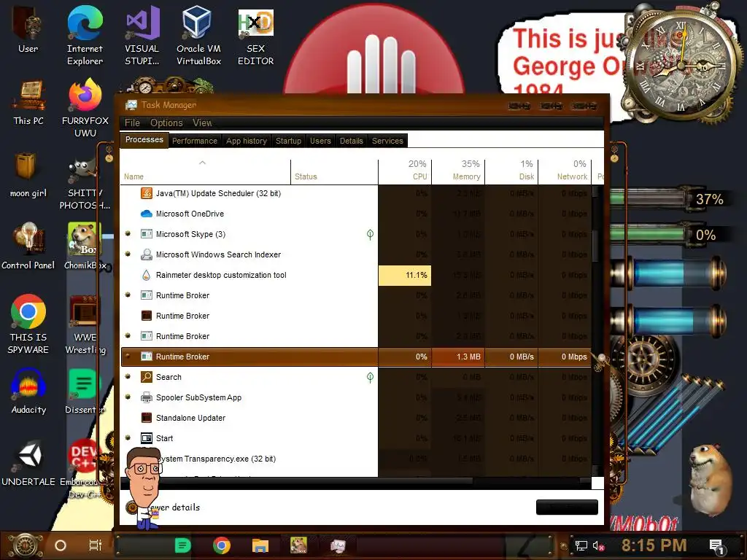
Task: Click the suspended leaf icon on Skype row
Action: pos(370,234)
